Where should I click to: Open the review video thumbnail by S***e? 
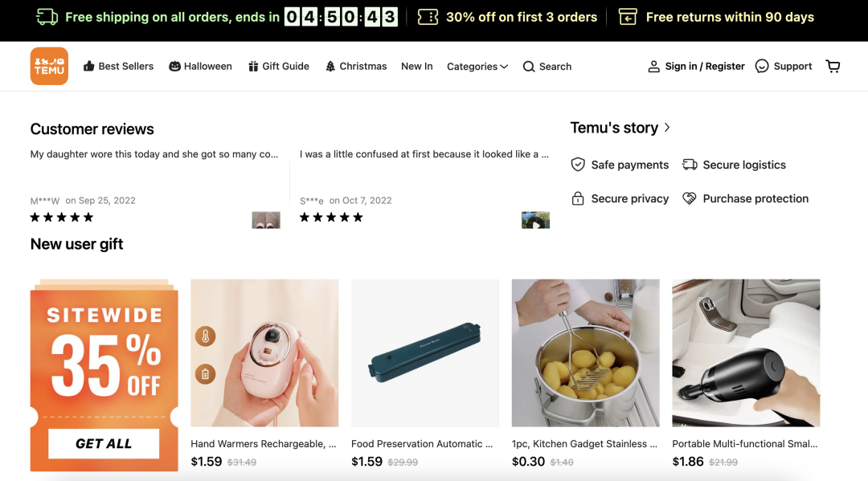535,220
